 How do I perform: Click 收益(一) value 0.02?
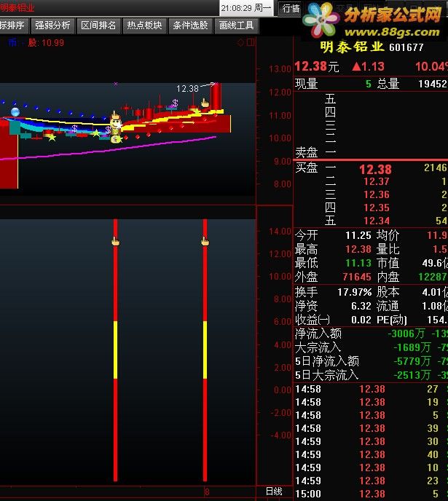tap(361, 320)
